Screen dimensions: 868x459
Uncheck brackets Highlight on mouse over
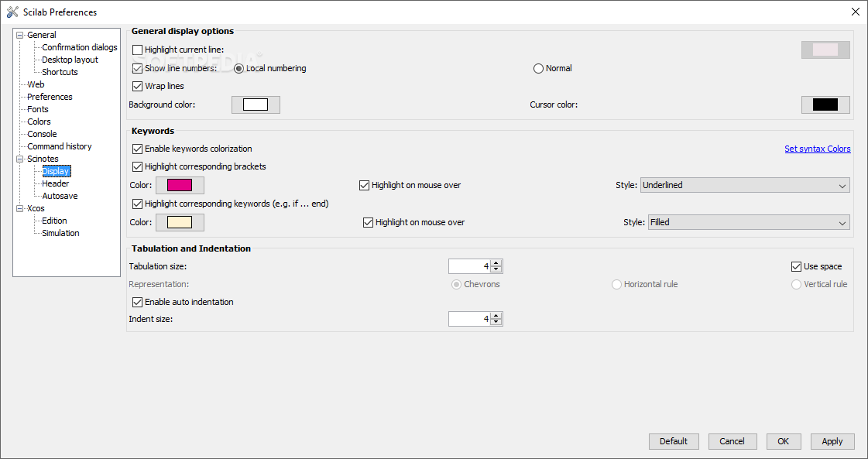point(364,185)
